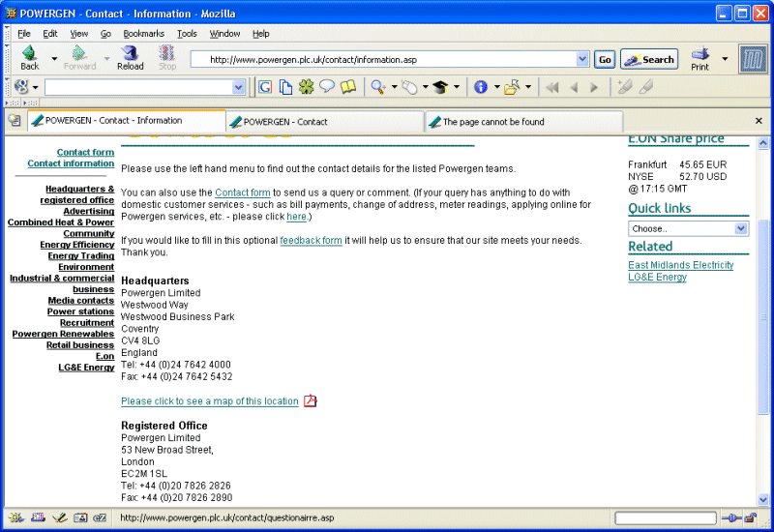This screenshot has width=774, height=532.
Task: Open the Tools menu
Action: coord(187,34)
